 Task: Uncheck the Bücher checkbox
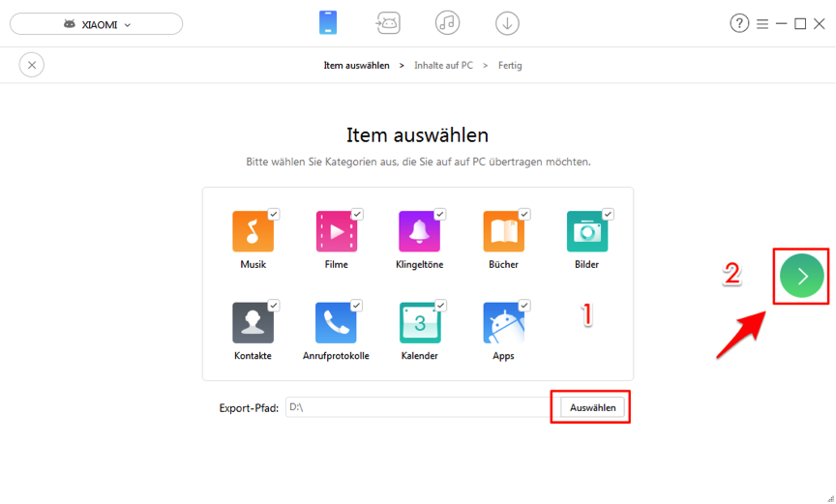524,214
